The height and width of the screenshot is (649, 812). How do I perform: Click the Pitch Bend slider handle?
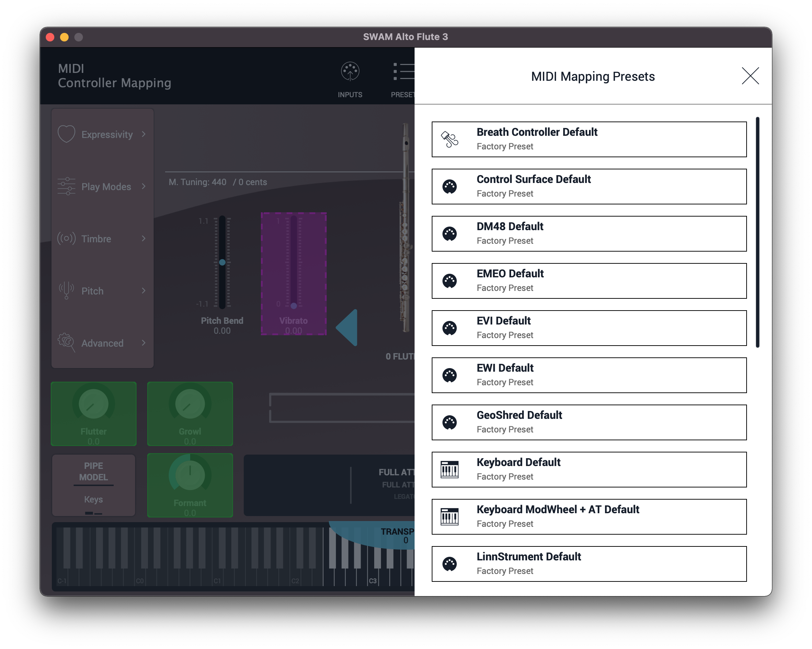point(222,262)
